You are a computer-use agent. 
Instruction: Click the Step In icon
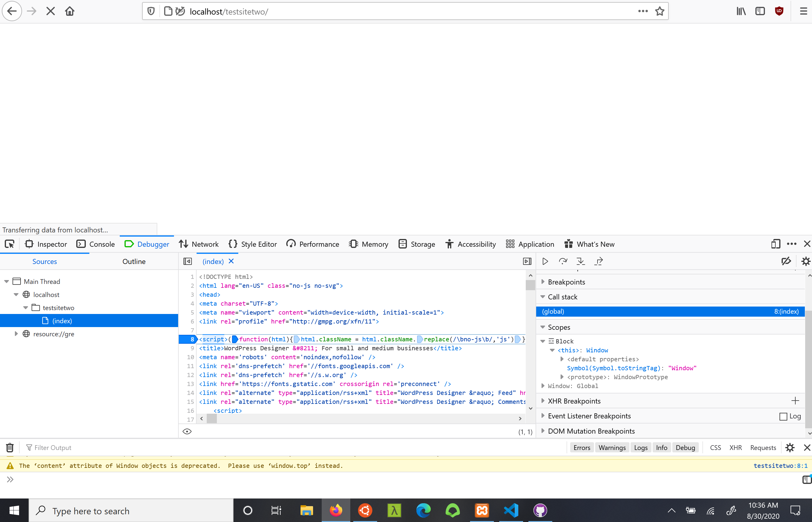click(x=580, y=261)
